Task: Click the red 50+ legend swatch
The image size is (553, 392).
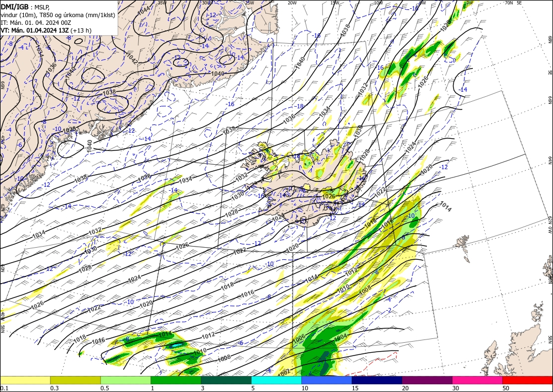Action: coord(528,380)
